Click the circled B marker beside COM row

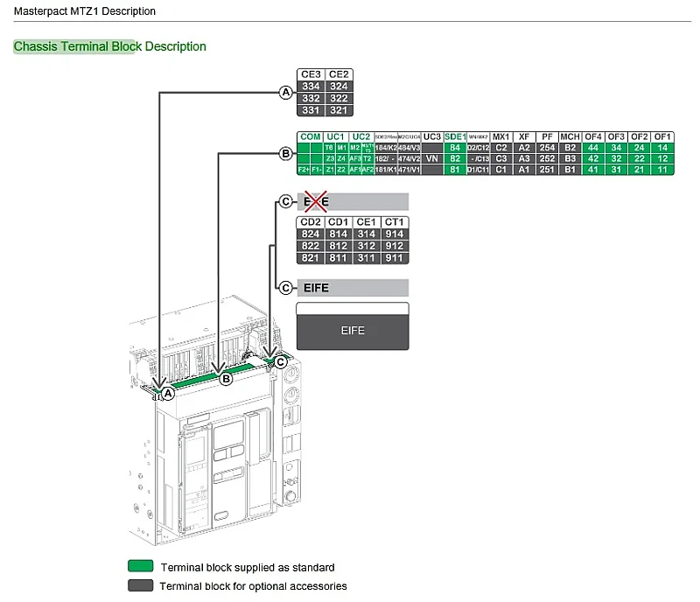pyautogui.click(x=286, y=154)
